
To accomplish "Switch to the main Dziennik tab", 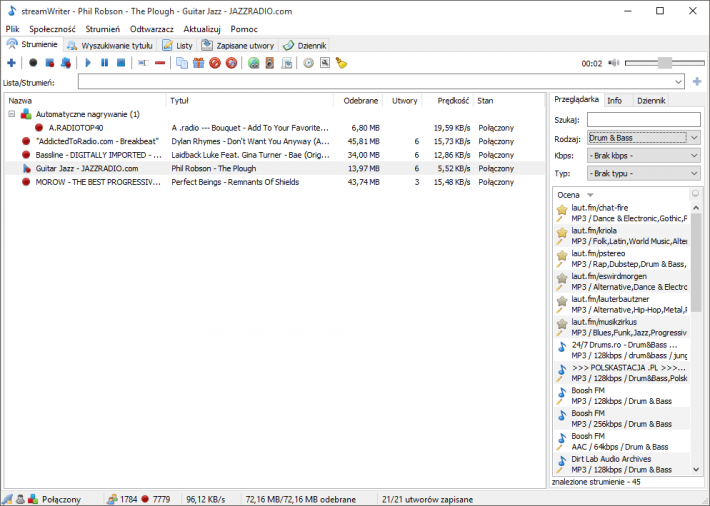I will (x=305, y=45).
